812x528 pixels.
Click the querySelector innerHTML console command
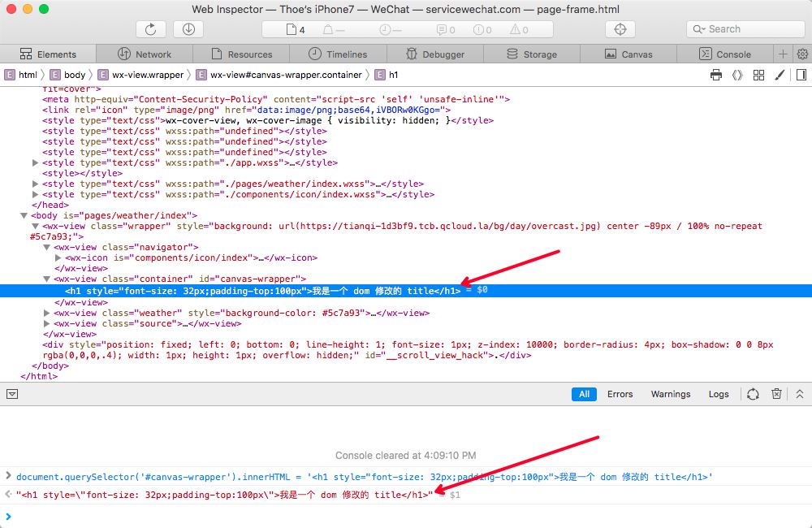point(364,477)
